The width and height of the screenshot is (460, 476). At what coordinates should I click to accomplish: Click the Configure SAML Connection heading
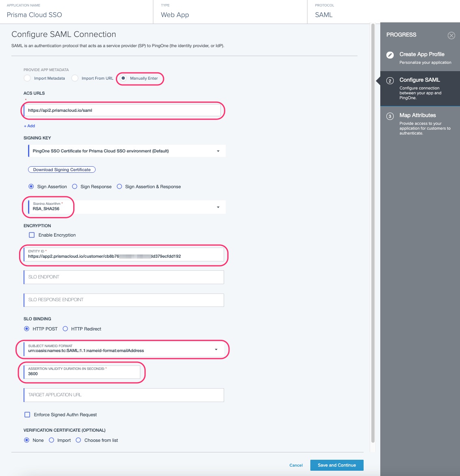pyautogui.click(x=64, y=34)
